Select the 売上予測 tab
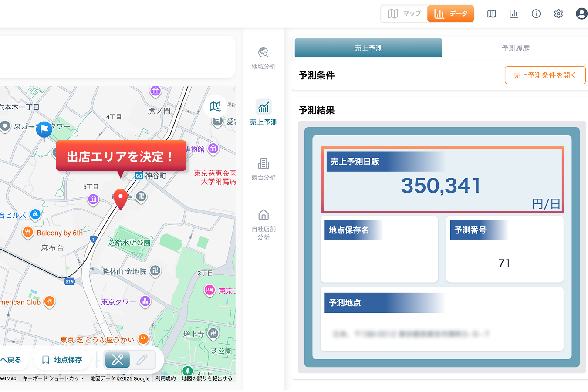Screen dimensions: 588x392 368,48
